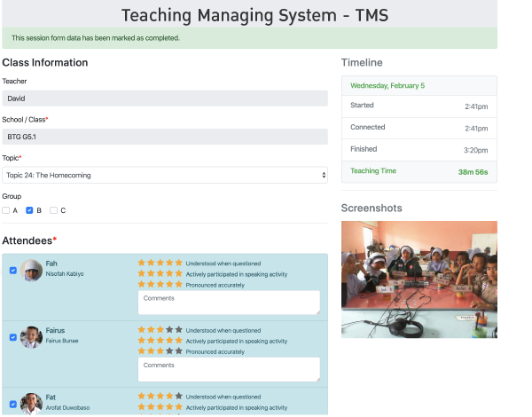Open the classroom screenshot thumbnail

[x=419, y=279]
